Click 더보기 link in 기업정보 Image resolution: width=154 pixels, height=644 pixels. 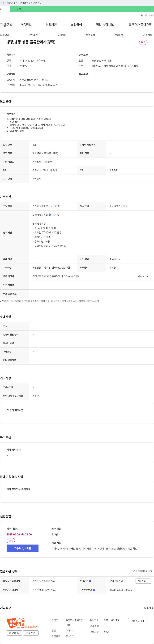coord(149,608)
